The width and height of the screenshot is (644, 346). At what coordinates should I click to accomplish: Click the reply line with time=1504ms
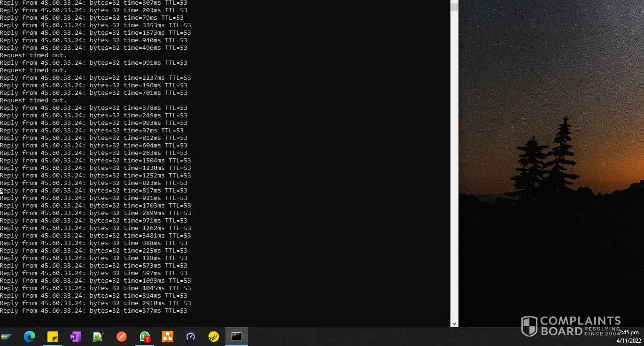(x=95, y=161)
